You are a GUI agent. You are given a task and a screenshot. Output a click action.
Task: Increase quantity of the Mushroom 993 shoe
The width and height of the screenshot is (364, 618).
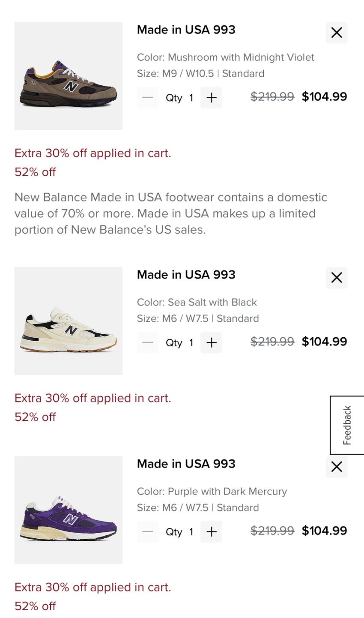[211, 98]
